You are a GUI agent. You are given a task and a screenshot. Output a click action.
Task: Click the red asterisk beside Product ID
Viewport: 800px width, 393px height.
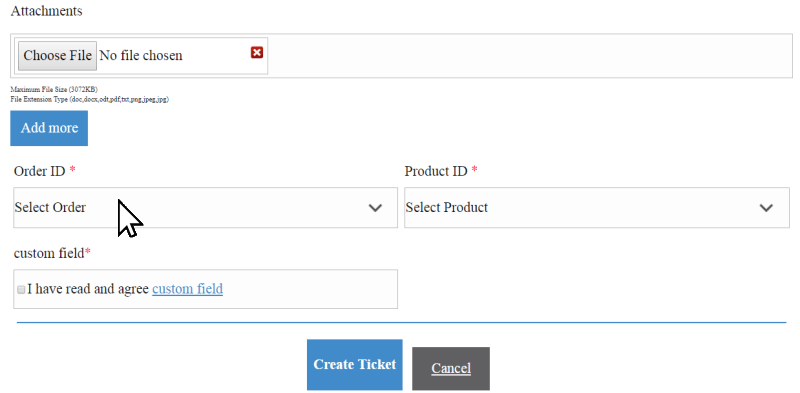click(x=474, y=170)
